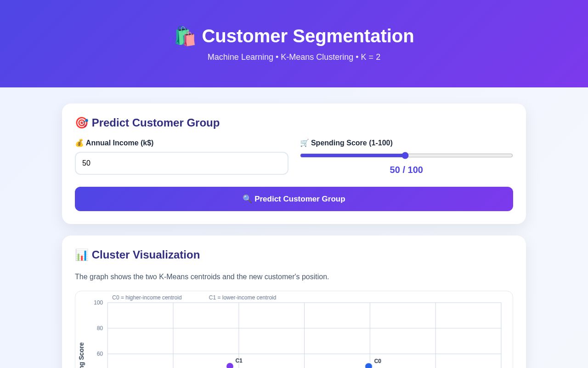The image size is (588, 368).
Task: Click the shopping bags icon in header
Action: pos(185,36)
